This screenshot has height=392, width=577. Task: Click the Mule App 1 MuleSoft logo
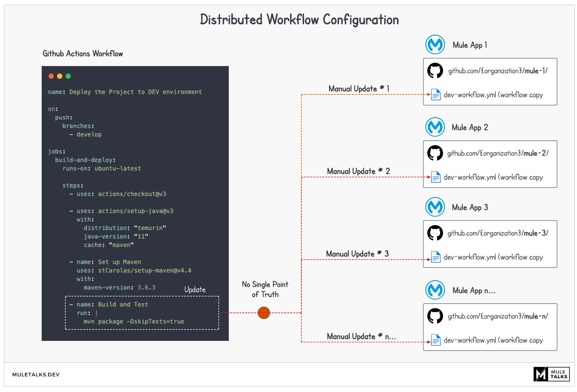435,45
